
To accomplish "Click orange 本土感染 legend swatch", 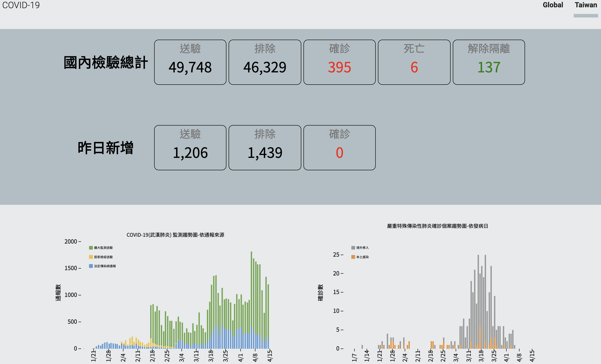I will coord(353,257).
